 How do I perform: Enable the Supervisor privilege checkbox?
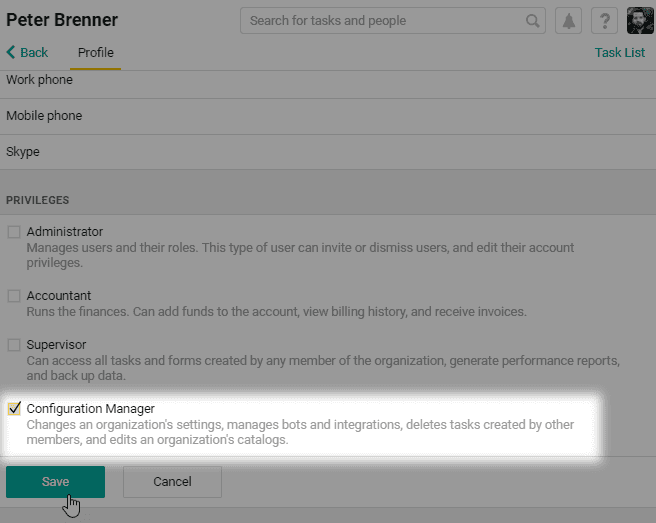point(14,345)
